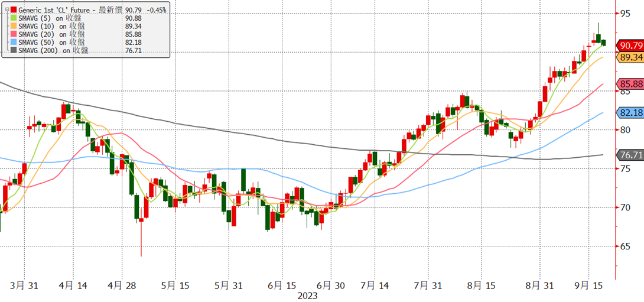Click the blue SMAVG (50) legend swatch
Image resolution: width=644 pixels, height=302 pixels.
[14, 42]
